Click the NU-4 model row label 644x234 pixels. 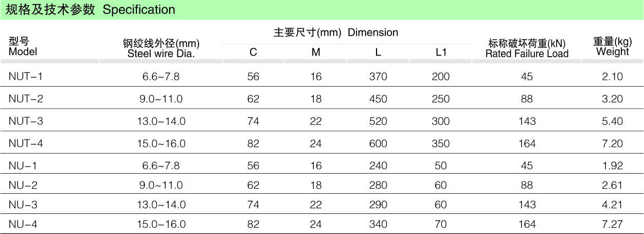coord(23,224)
